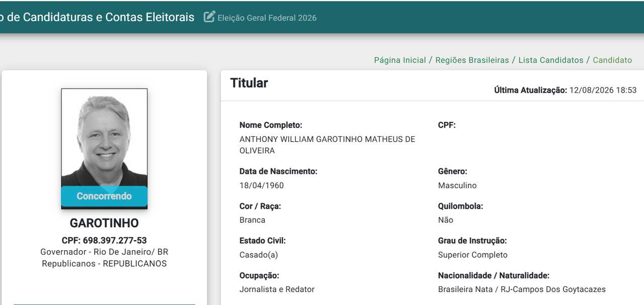Open Eleição Geral Federal 2026 selector
This screenshot has width=644, height=305.
pyautogui.click(x=267, y=18)
